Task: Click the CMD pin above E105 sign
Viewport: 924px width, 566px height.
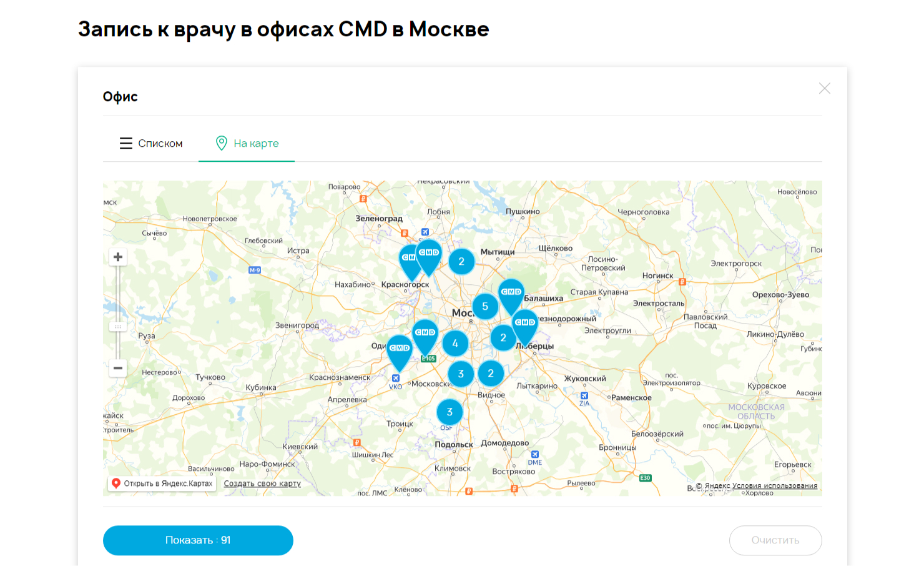Action: [425, 334]
